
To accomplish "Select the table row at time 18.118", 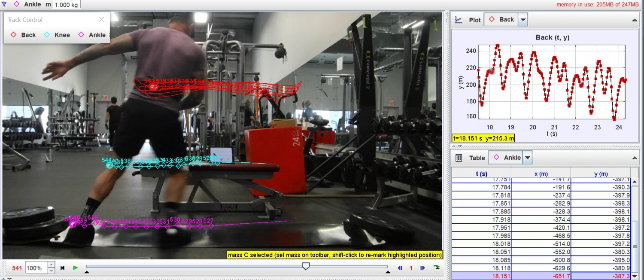I will pos(541,268).
